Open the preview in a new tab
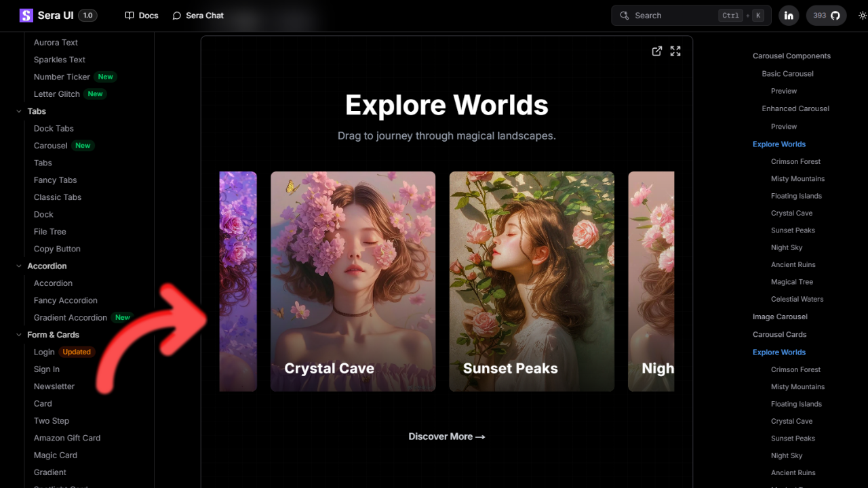This screenshot has width=868, height=488. 656,51
